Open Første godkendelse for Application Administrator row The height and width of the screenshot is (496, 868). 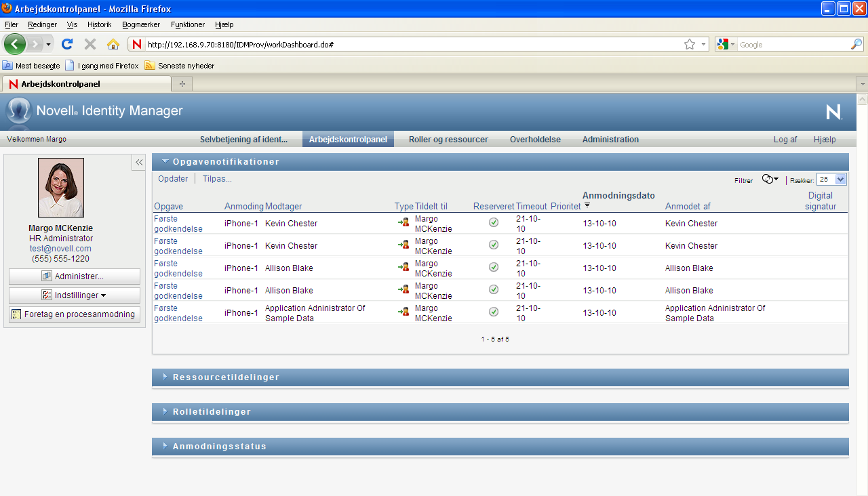[x=178, y=313]
